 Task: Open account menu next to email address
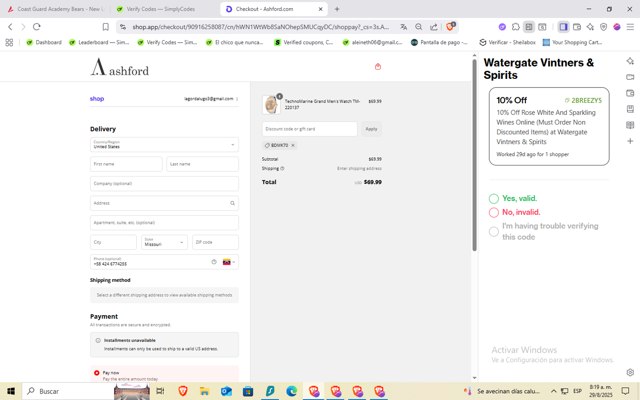[237, 99]
